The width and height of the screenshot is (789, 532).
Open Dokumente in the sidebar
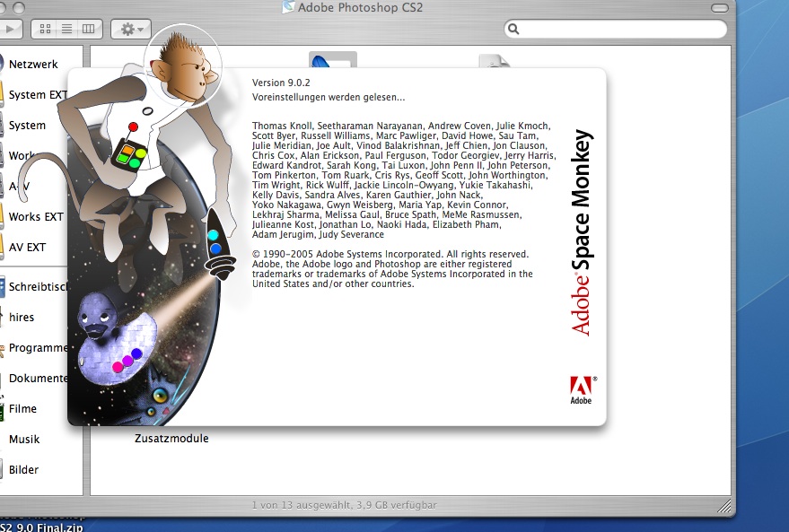point(38,379)
